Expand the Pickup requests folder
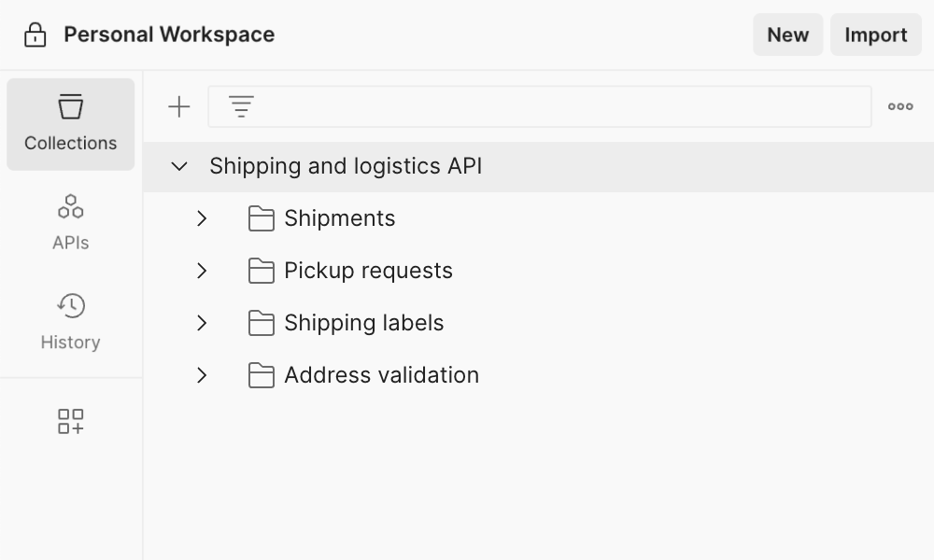The image size is (934, 560). 202,270
